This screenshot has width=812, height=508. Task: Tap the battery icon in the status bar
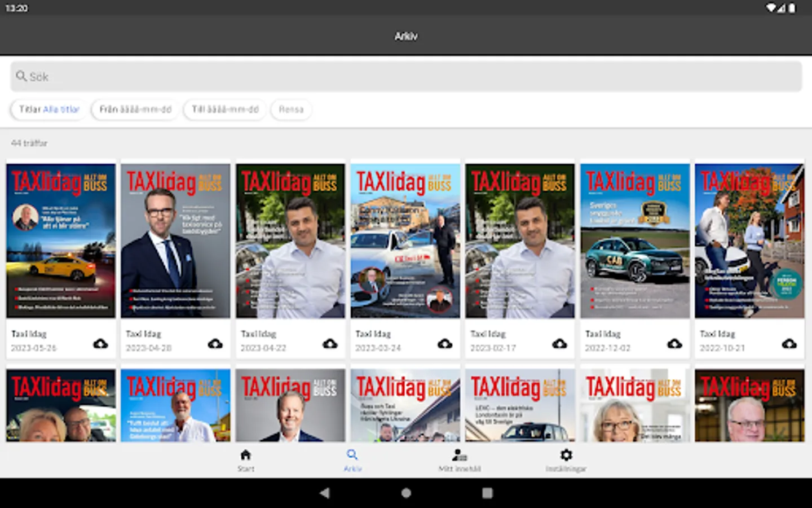point(792,8)
